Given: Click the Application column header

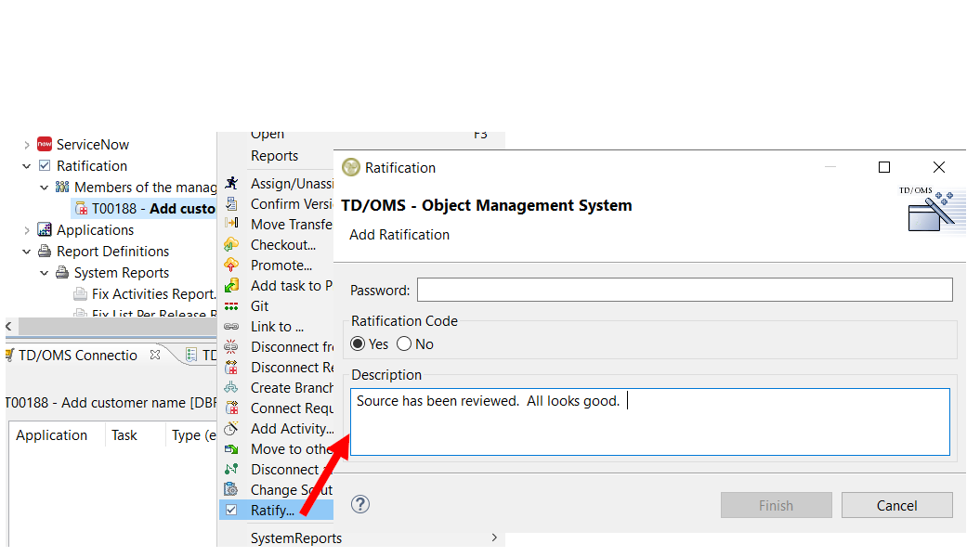Looking at the screenshot, I should click(52, 435).
